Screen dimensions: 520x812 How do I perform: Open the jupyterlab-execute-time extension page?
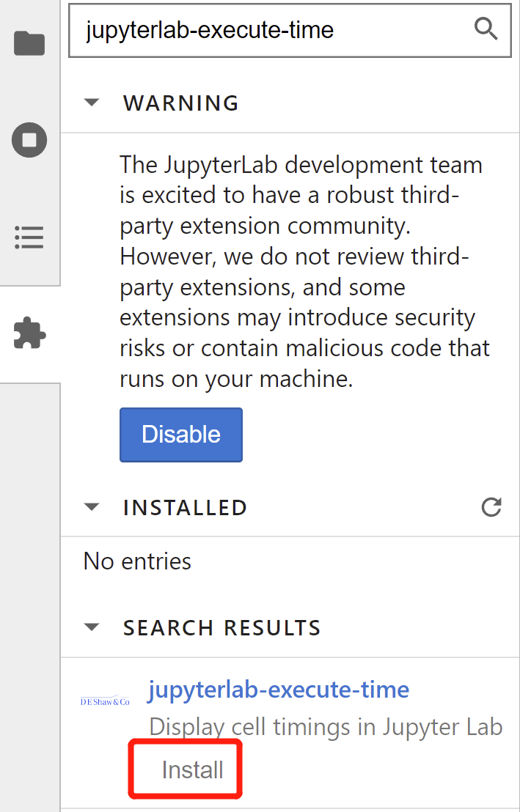[x=278, y=689]
